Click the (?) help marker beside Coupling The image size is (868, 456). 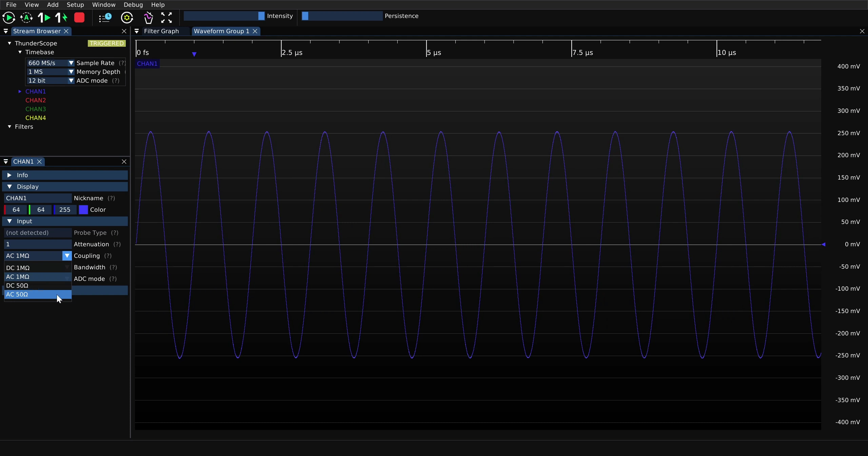coord(108,256)
